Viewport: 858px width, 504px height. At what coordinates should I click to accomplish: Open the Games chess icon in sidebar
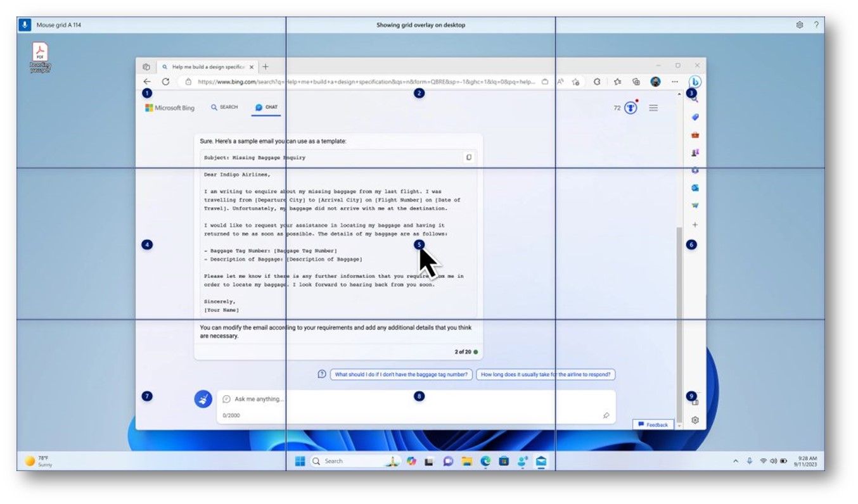(695, 153)
